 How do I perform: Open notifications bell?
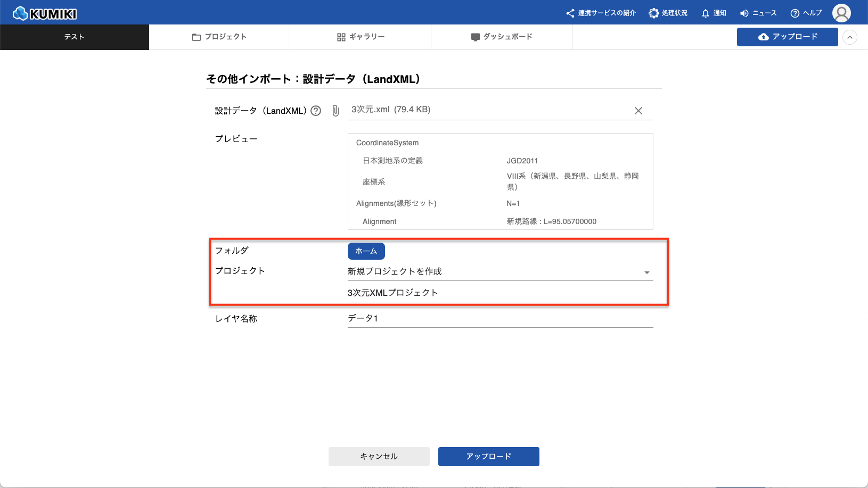tap(714, 13)
